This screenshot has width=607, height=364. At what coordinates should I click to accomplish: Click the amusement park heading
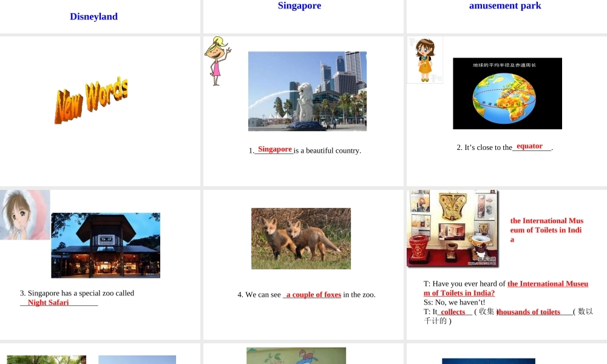[x=505, y=5]
